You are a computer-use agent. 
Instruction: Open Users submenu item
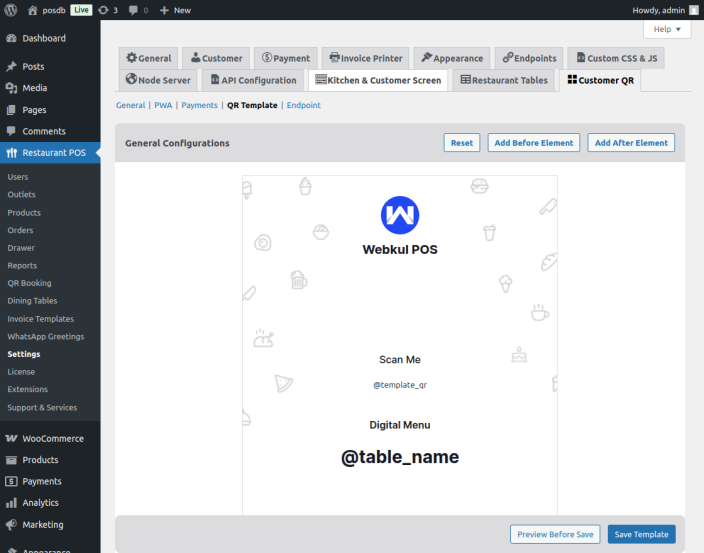[x=18, y=177]
